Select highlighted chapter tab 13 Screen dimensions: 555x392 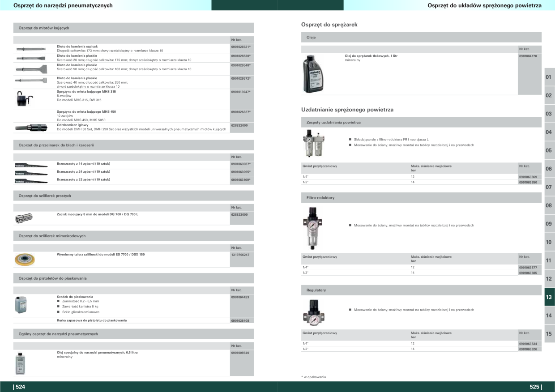549,297
